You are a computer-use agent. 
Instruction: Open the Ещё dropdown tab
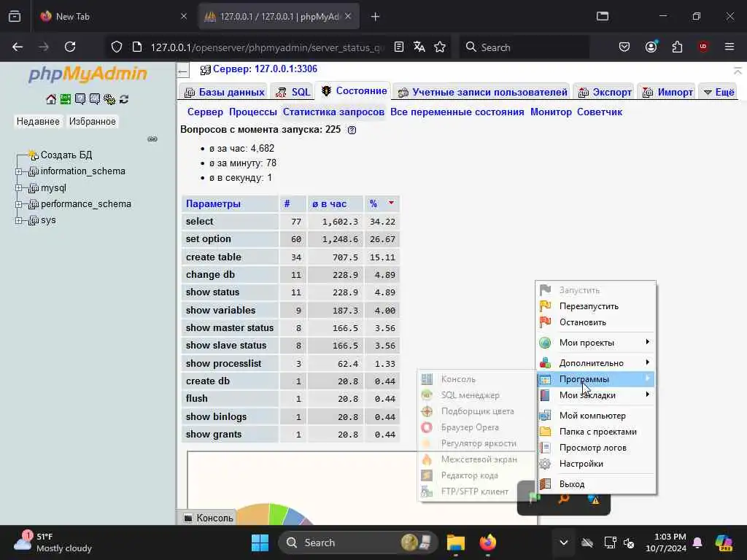point(719,92)
